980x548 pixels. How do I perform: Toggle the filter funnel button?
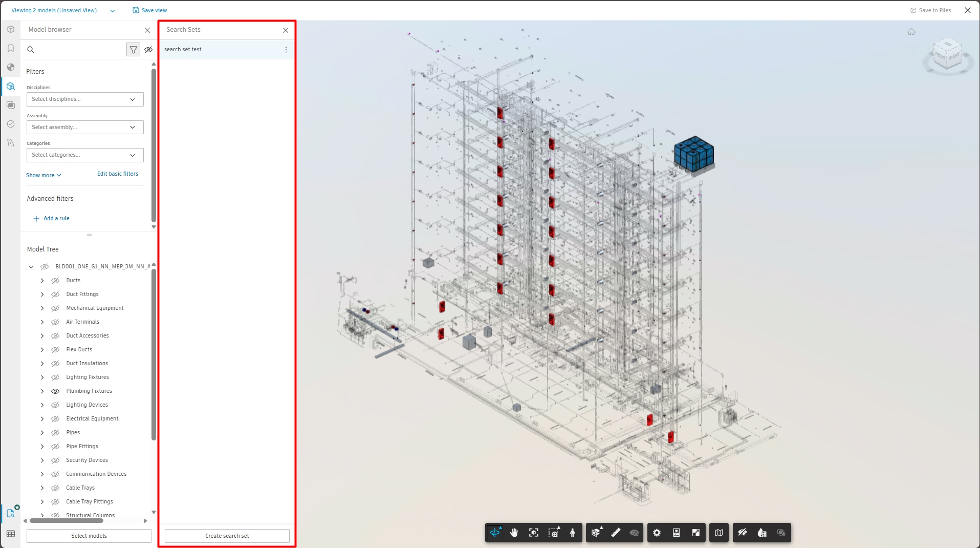coord(133,50)
